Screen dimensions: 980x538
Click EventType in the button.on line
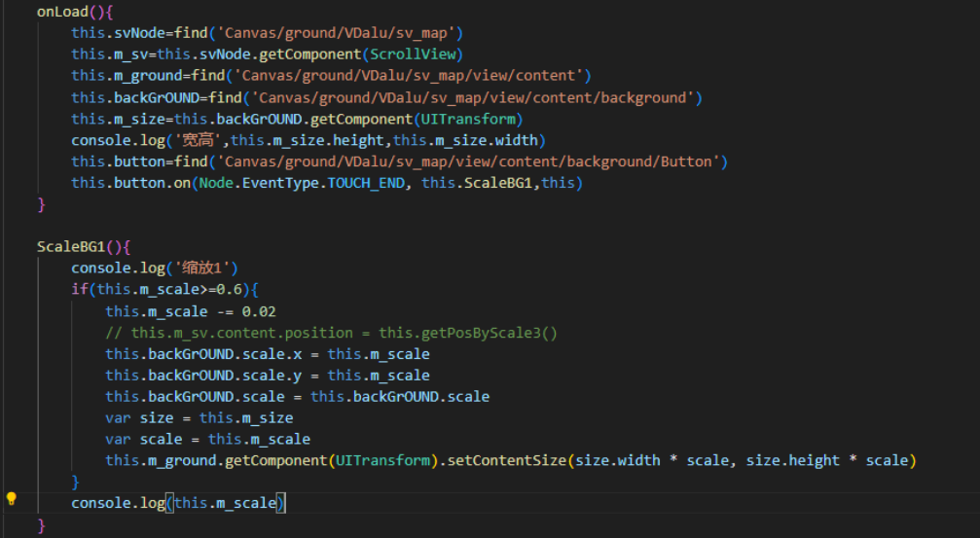(x=280, y=183)
